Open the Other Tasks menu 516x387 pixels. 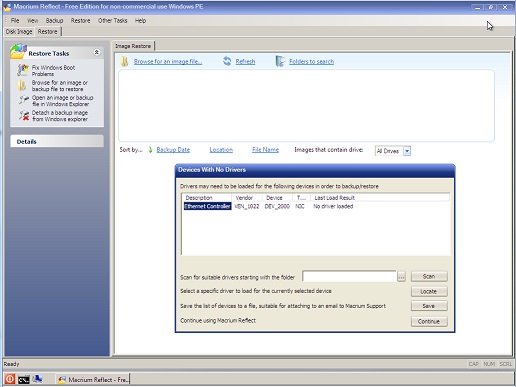pyautogui.click(x=113, y=21)
